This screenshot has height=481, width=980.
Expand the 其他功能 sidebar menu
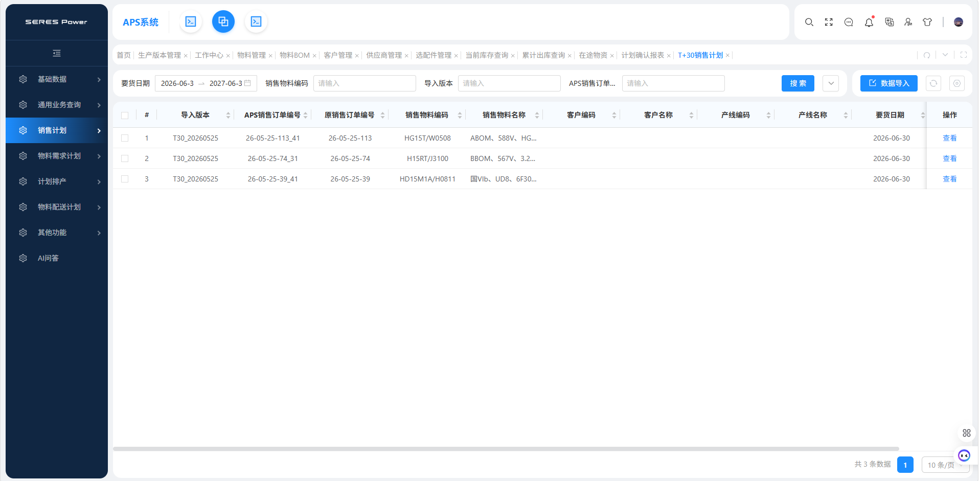57,233
